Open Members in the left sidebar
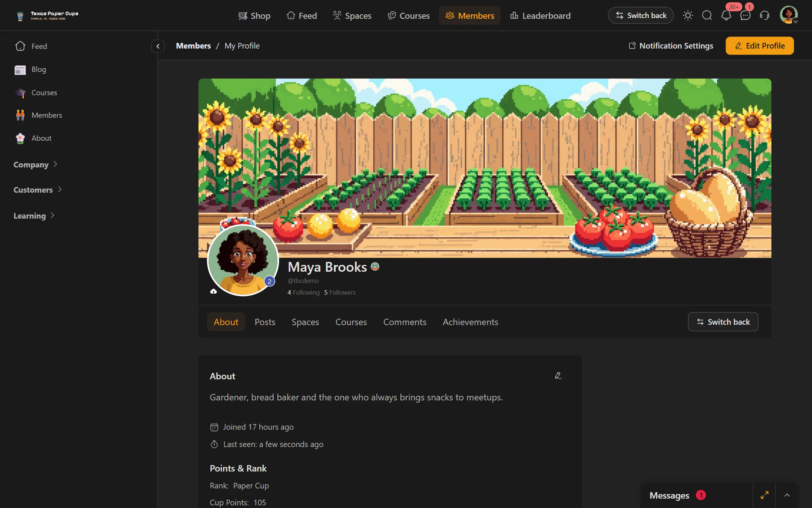The width and height of the screenshot is (812, 508). pyautogui.click(x=39, y=115)
